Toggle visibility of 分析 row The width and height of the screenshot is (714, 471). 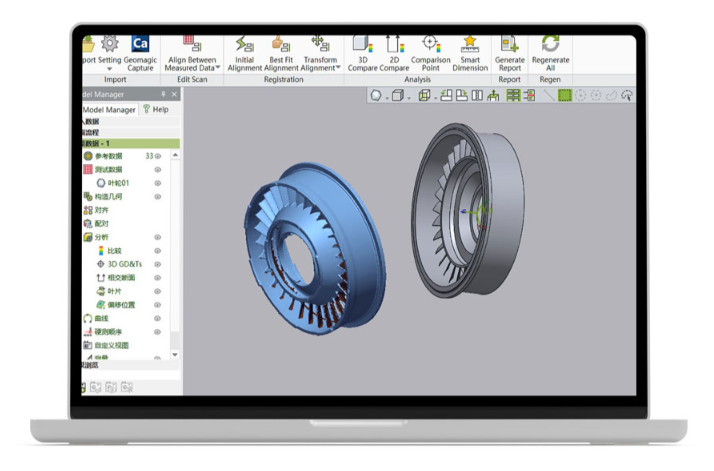(158, 237)
